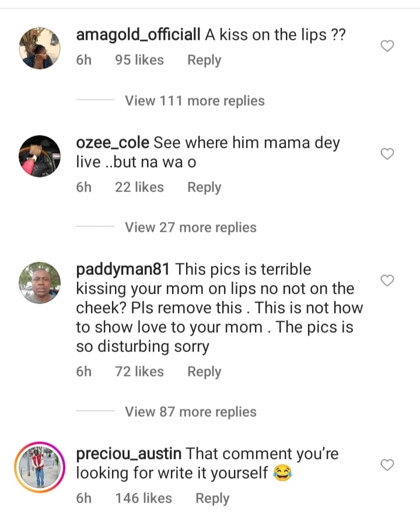Reply to amagold_officiall's comment

(204, 60)
